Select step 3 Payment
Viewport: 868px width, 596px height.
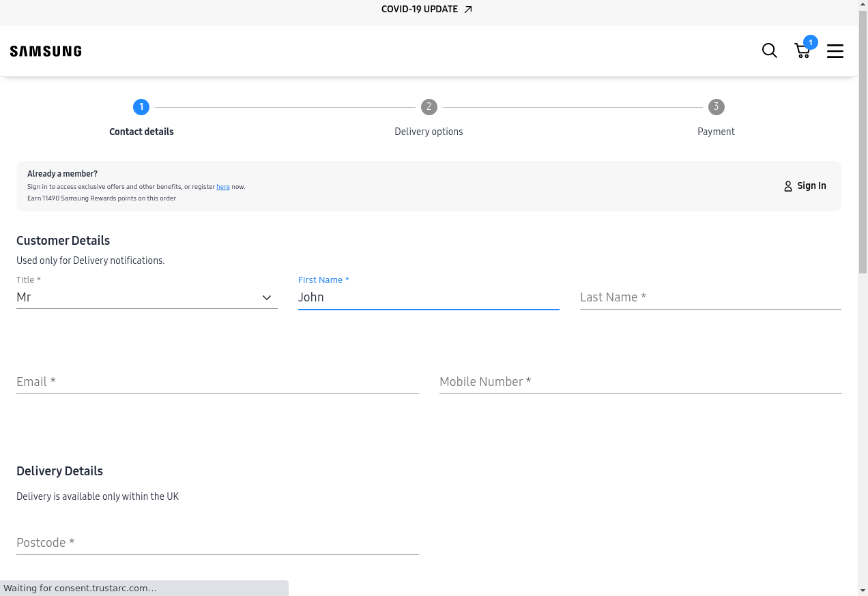click(716, 107)
